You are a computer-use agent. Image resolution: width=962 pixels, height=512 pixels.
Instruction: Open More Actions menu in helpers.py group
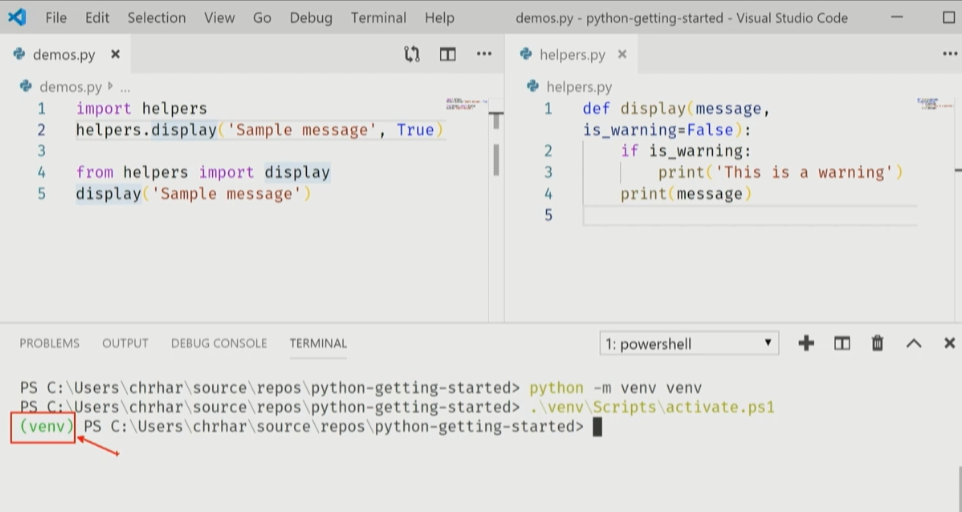pos(950,54)
